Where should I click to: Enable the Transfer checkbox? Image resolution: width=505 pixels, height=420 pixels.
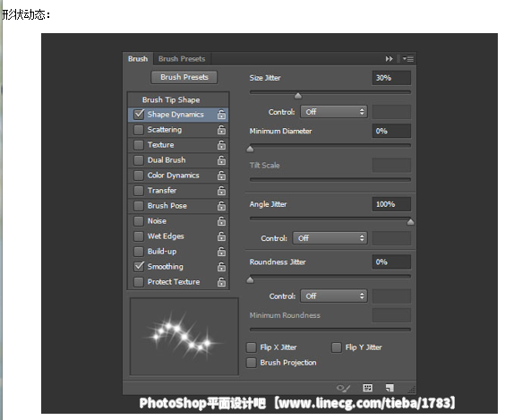(139, 191)
